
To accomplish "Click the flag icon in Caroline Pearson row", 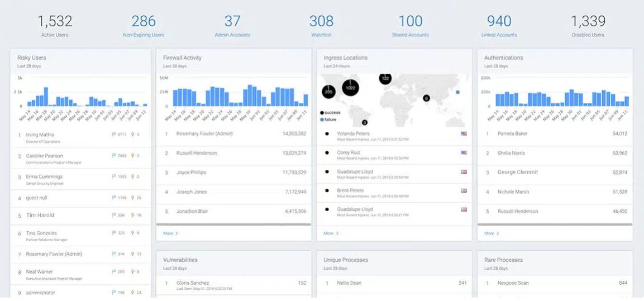I will tap(114, 156).
